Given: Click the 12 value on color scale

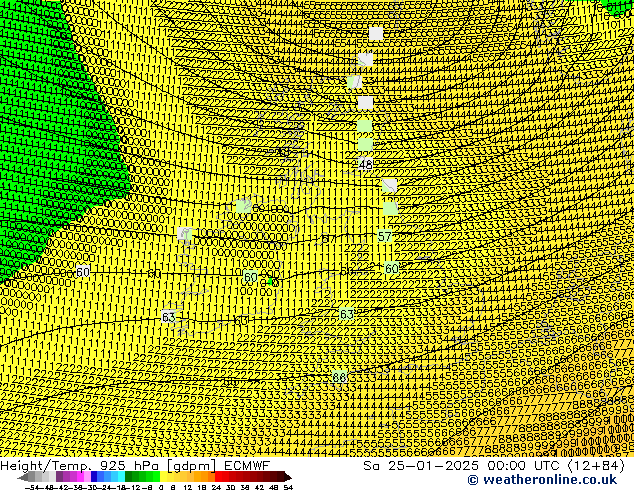Looking at the screenshot, I should (188, 487).
